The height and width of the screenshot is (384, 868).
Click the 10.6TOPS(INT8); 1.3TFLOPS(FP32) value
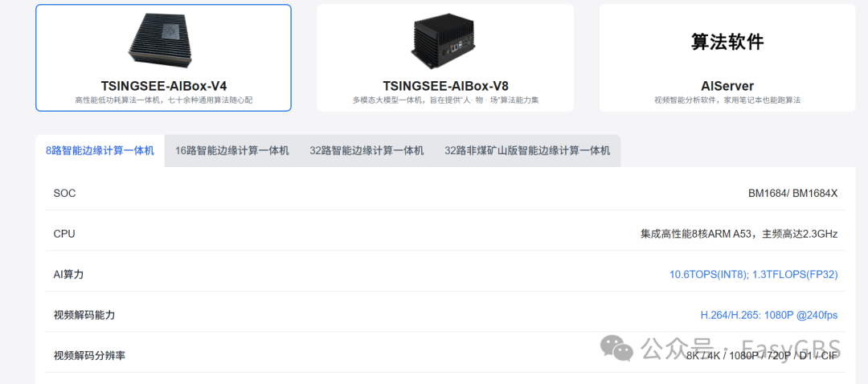pyautogui.click(x=753, y=275)
